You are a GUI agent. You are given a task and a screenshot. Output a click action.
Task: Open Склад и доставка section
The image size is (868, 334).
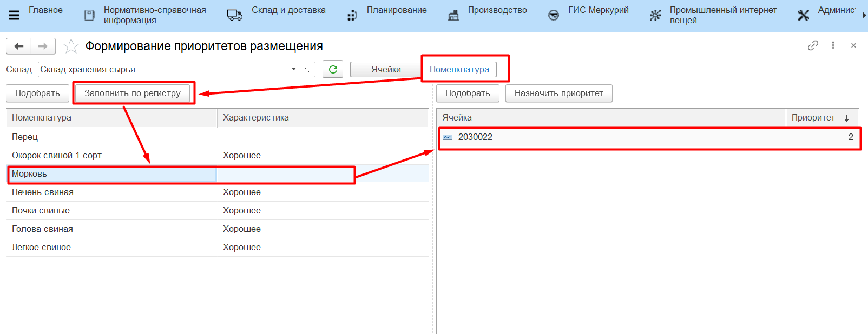[x=288, y=10]
